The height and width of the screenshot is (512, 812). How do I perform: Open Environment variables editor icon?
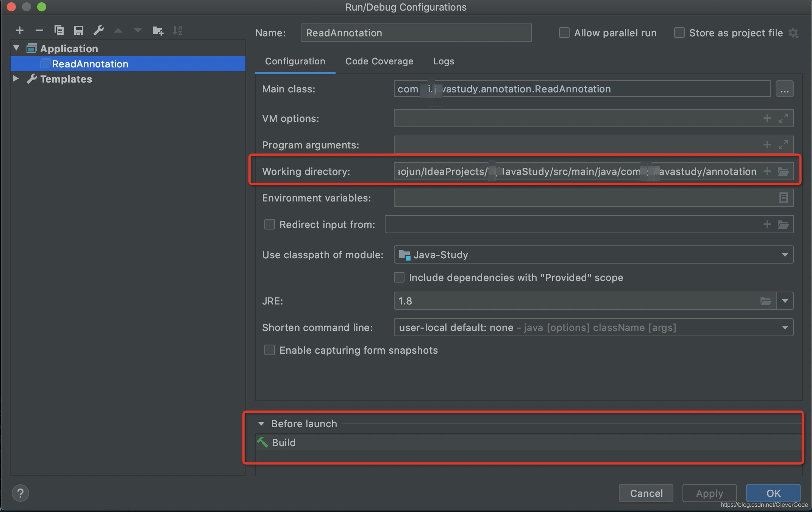(x=783, y=198)
